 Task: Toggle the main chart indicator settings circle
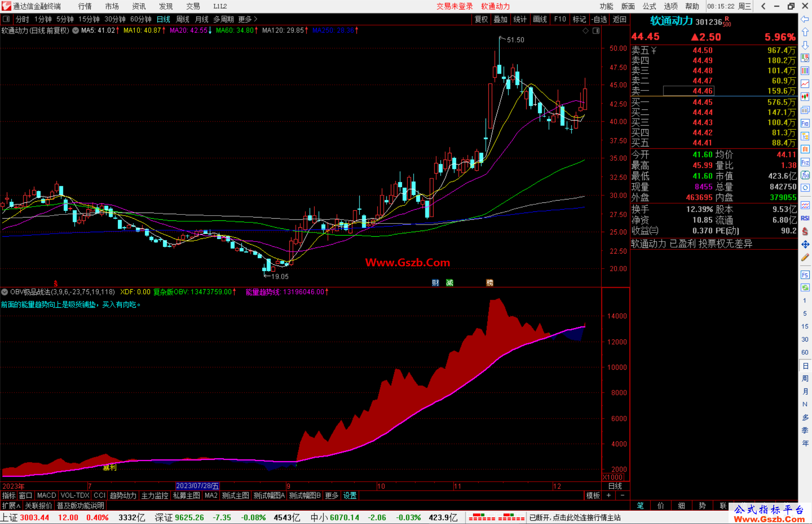click(76, 30)
